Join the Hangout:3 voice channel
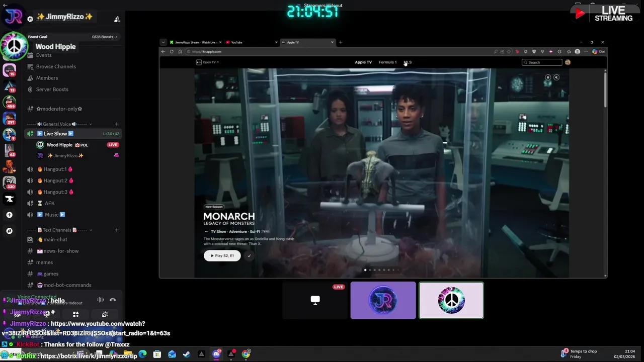This screenshot has height=362, width=644. pos(54,192)
